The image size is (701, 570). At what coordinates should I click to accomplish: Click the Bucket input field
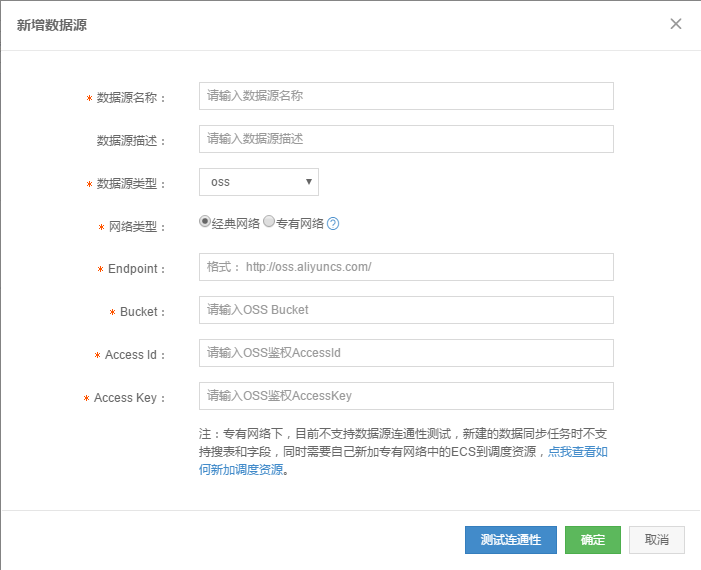(x=406, y=310)
